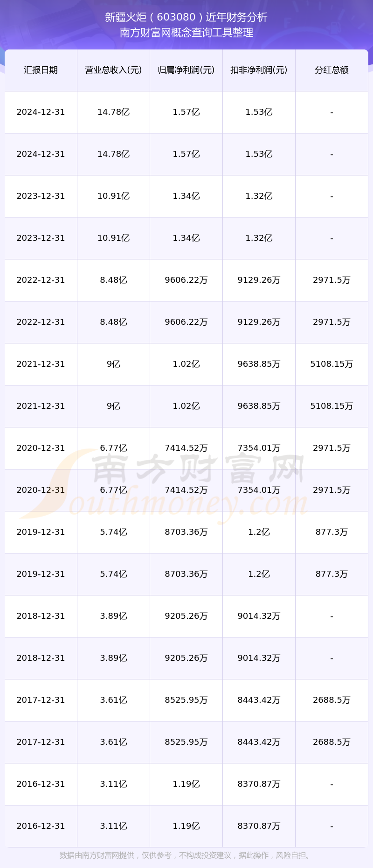The height and width of the screenshot is (868, 373).
Task: Click the footer disclaimer text
Action: pyautogui.click(x=186, y=855)
